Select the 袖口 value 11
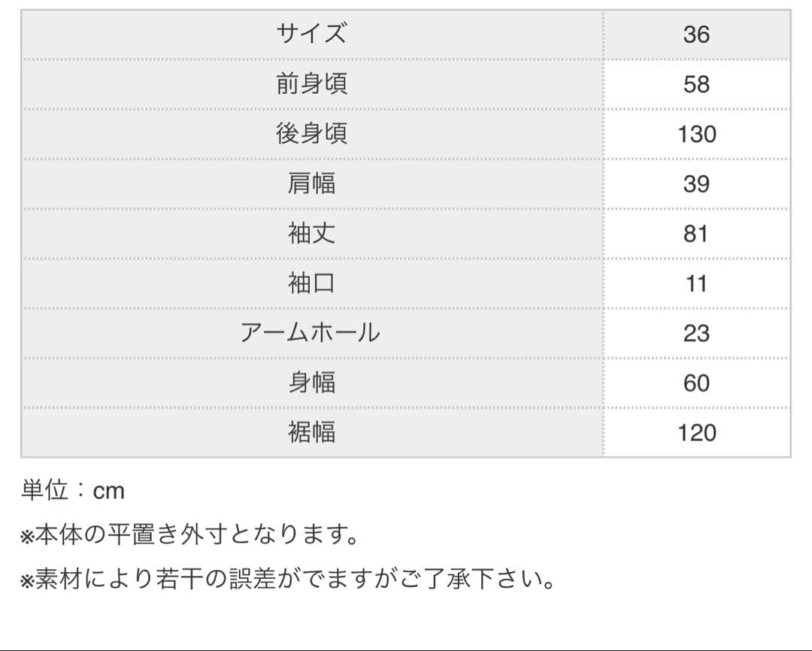This screenshot has height=651, width=812. point(696,283)
